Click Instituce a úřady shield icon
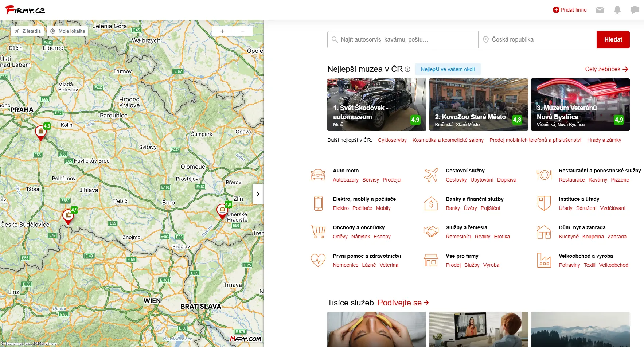 pos(544,203)
